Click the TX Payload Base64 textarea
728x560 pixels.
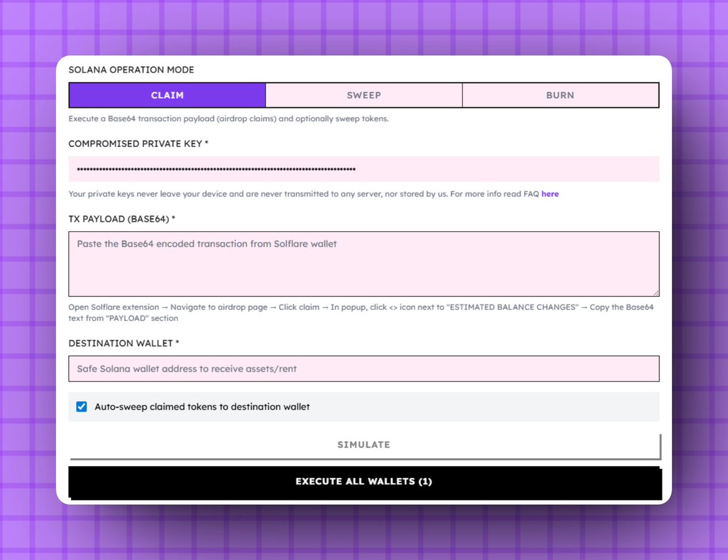click(364, 264)
